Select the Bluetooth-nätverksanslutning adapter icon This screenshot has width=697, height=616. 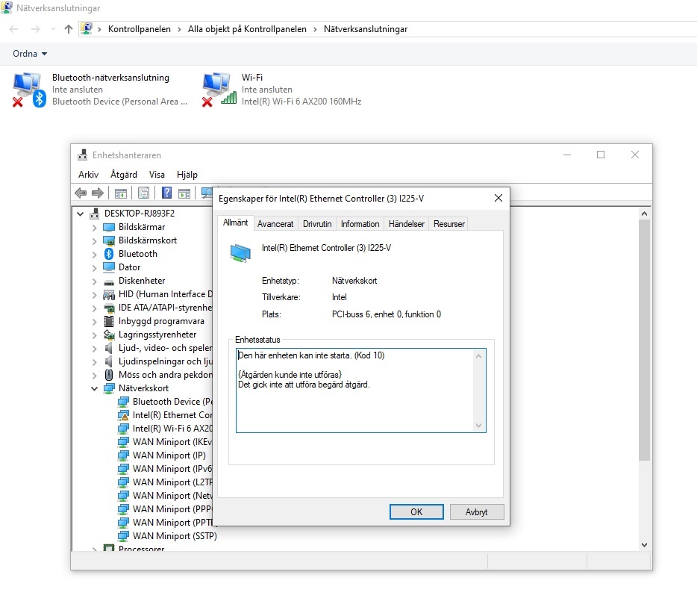[x=29, y=90]
